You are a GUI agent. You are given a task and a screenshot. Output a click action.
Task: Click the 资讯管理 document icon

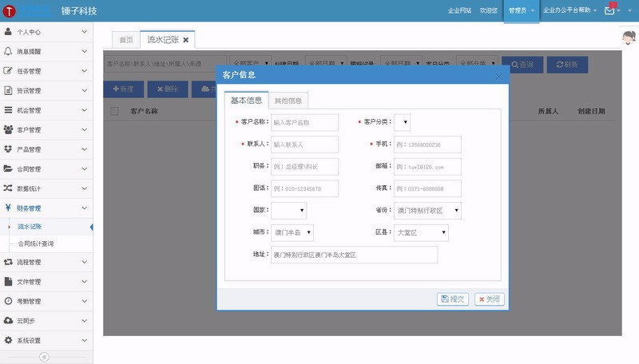pos(8,90)
